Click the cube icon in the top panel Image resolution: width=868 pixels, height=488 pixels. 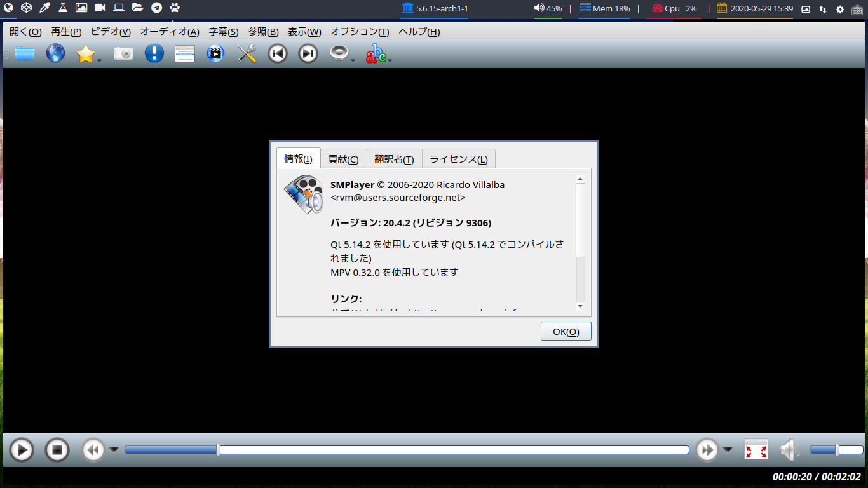pos(26,8)
